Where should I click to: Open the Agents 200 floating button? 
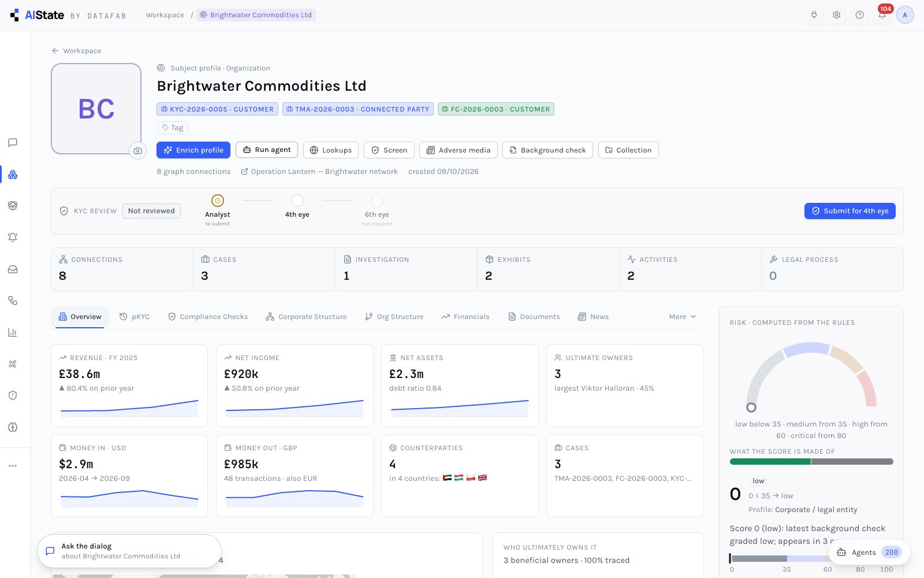pyautogui.click(x=869, y=553)
